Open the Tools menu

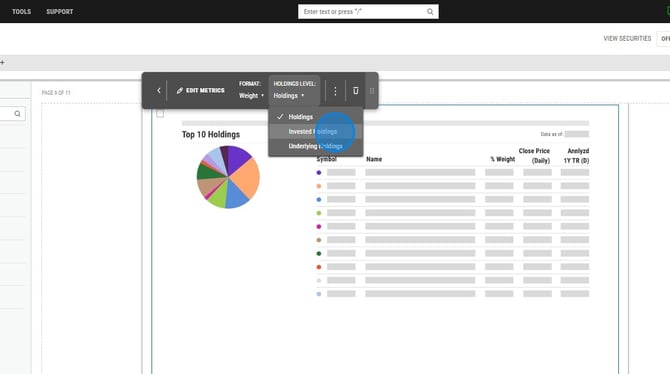[x=21, y=12]
